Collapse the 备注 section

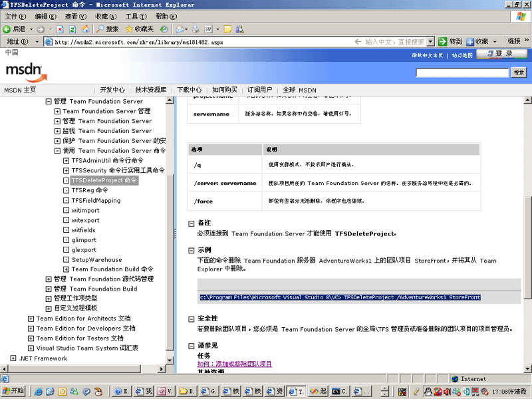pos(191,223)
